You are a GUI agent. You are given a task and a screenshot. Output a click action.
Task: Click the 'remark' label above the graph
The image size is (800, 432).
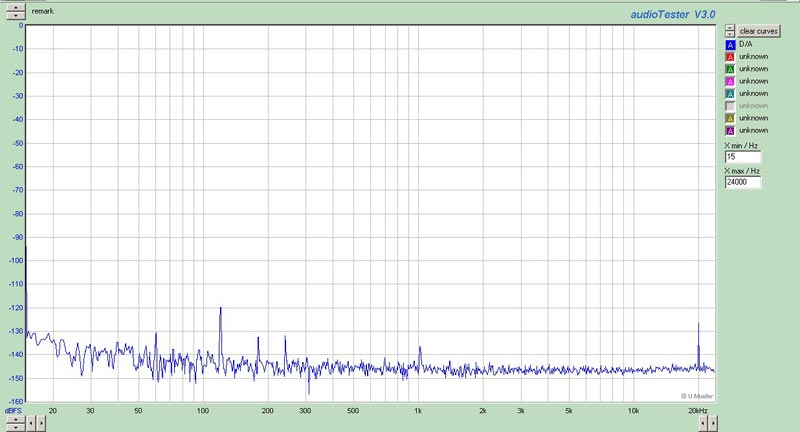(42, 11)
